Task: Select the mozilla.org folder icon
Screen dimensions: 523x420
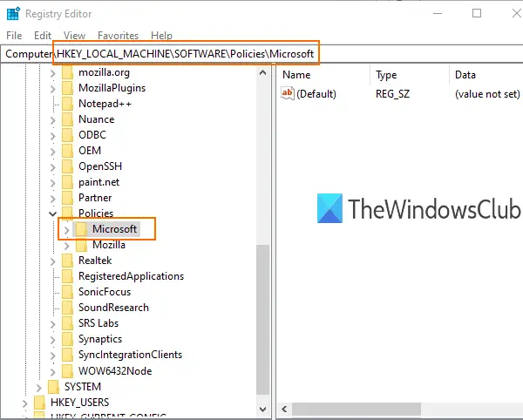Action: point(67,72)
